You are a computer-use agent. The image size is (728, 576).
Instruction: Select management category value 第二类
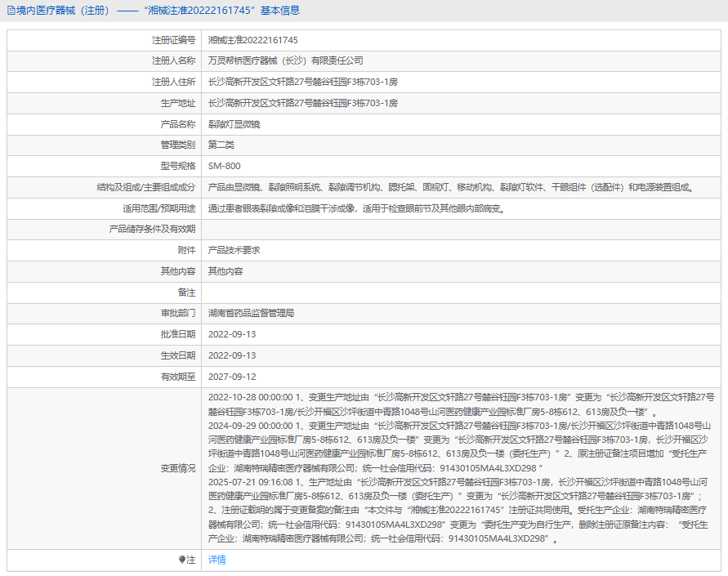pyautogui.click(x=221, y=145)
